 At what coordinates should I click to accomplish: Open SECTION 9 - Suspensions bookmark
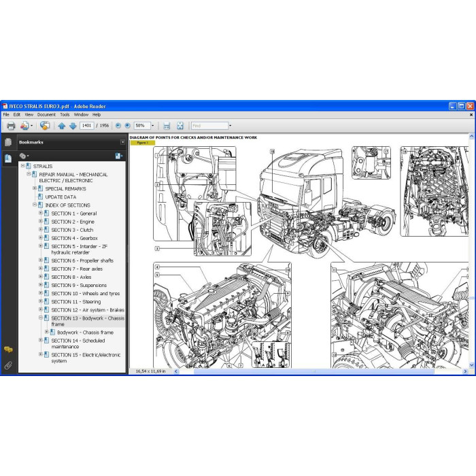click(x=79, y=285)
